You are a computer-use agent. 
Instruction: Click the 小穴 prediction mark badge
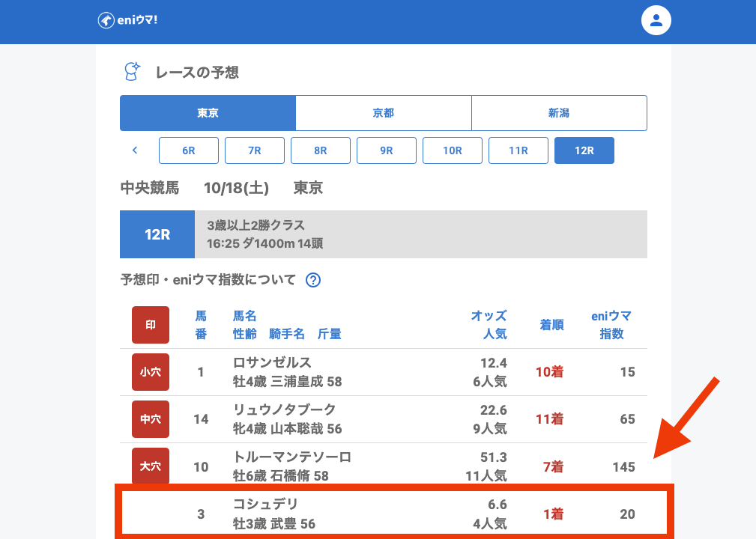[151, 372]
